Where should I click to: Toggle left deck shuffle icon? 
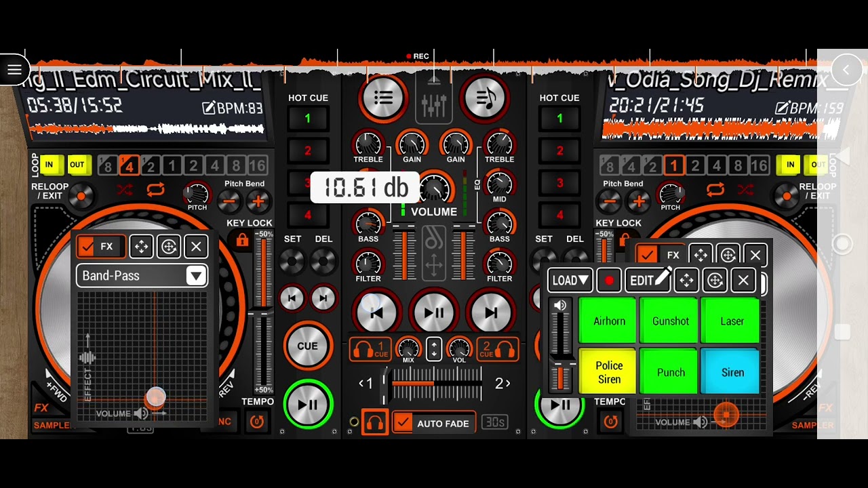click(x=125, y=190)
